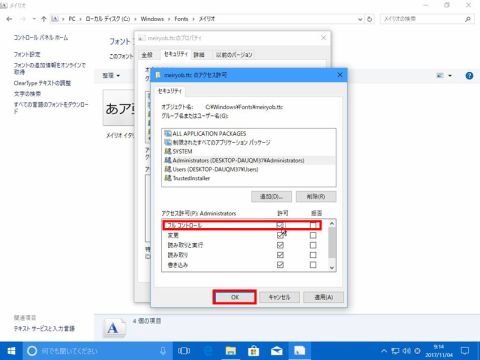Open the 整理 dropdown menu
Image resolution: width=480 pixels, height=360 pixels.
click(111, 76)
